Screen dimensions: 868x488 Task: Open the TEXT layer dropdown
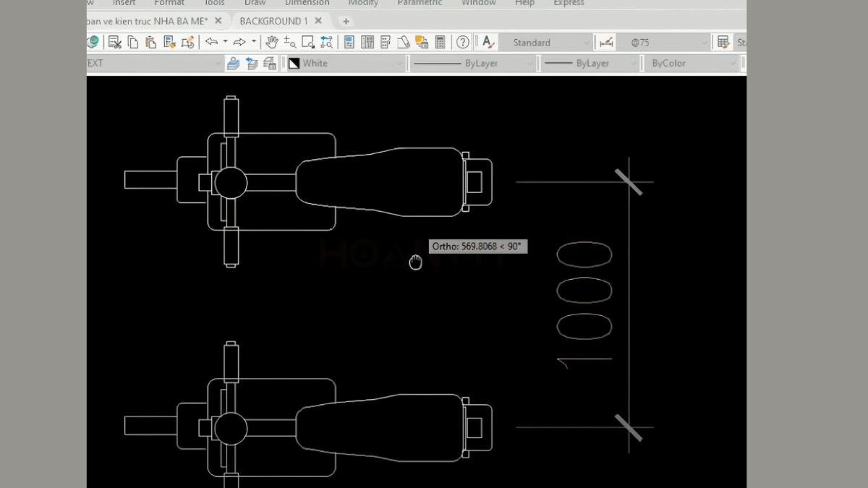coord(155,63)
